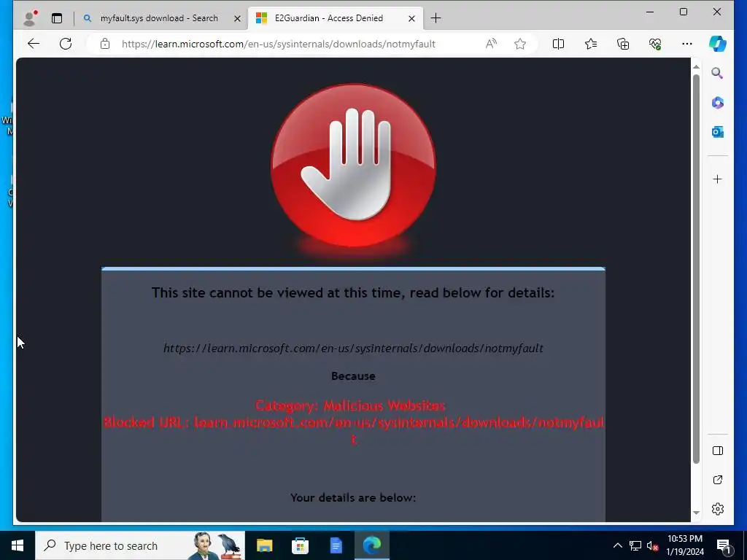Click 'Your details are below:' text
Image resolution: width=747 pixels, height=560 pixels.
click(x=353, y=497)
